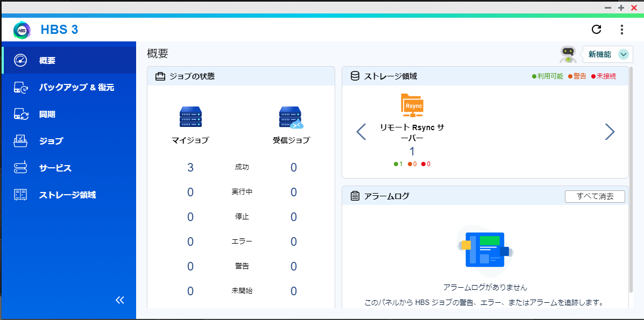The width and height of the screenshot is (644, 320).
Task: Click the storage count 1 under Rsync
Action: coord(412,152)
